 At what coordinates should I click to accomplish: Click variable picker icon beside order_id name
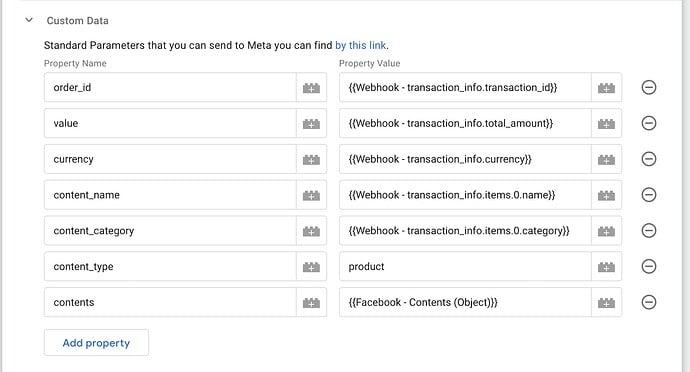point(311,88)
